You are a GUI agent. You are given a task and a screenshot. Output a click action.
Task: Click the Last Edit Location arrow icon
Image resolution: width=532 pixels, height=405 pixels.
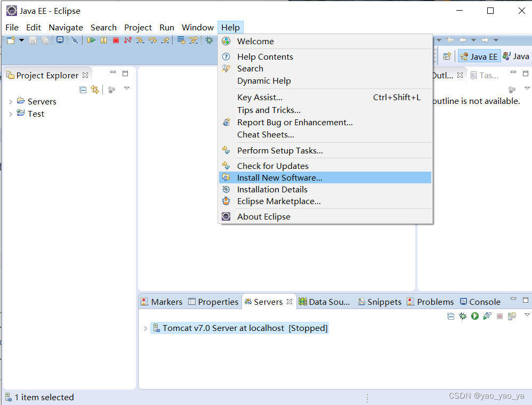450,40
